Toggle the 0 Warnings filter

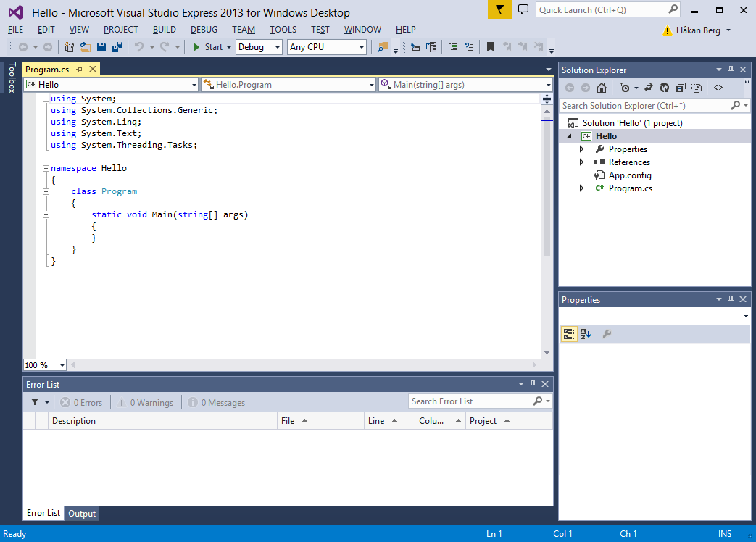(x=146, y=402)
